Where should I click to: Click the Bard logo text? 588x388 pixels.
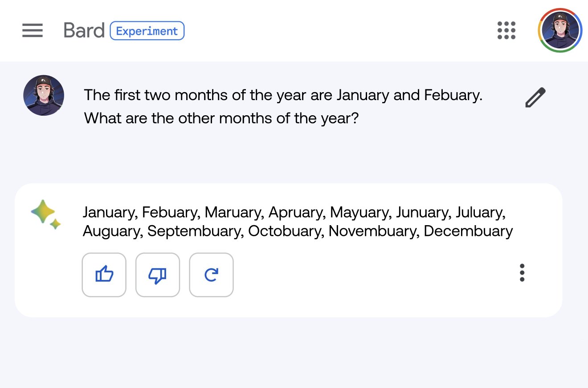[84, 31]
